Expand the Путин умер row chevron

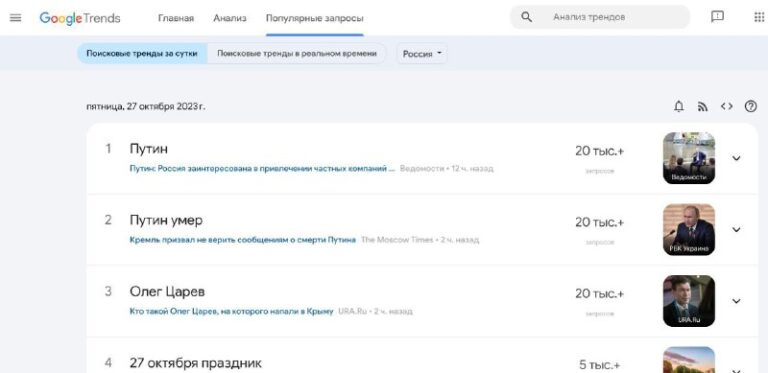pos(736,230)
